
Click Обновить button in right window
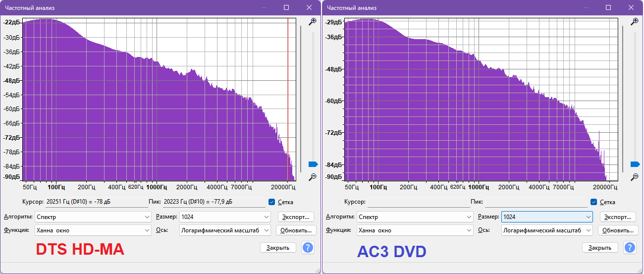click(618, 230)
